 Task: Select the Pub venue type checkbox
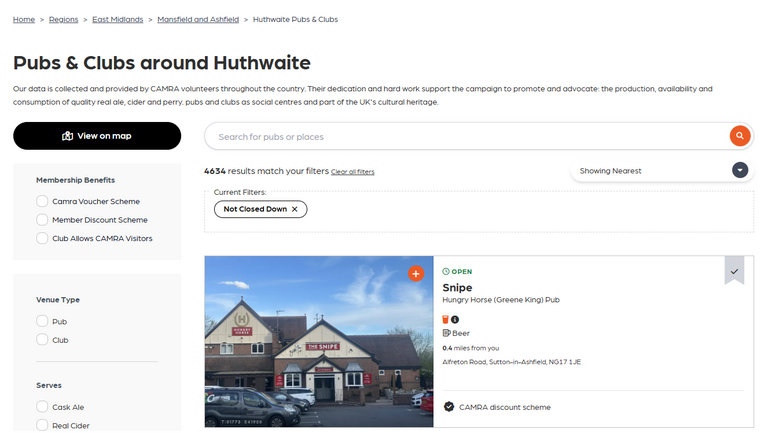coord(42,321)
